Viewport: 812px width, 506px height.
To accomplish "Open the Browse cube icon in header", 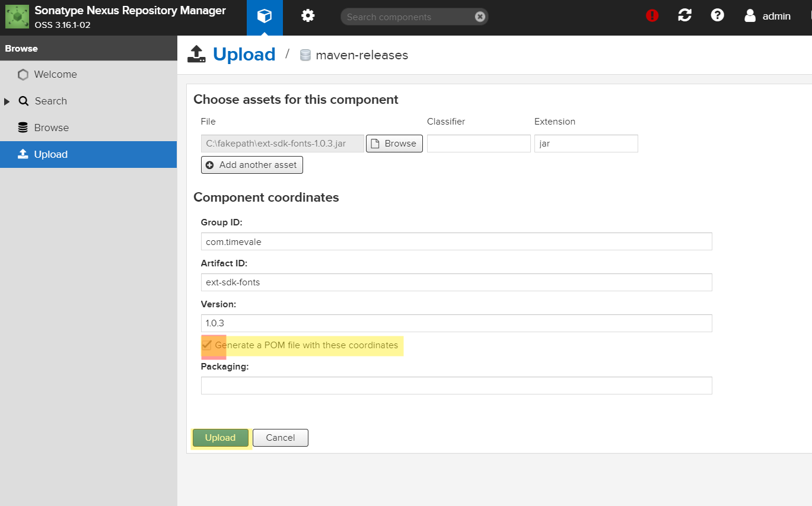I will tap(265, 17).
